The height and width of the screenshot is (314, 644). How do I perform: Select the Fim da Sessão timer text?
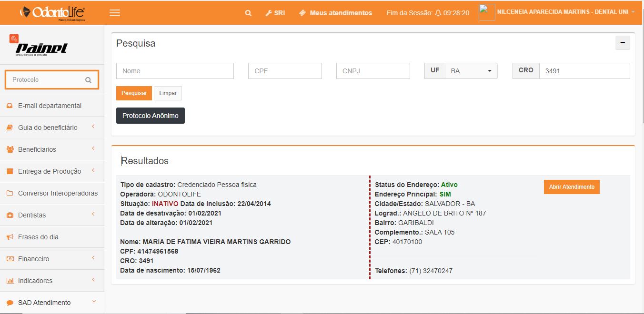[x=428, y=13]
